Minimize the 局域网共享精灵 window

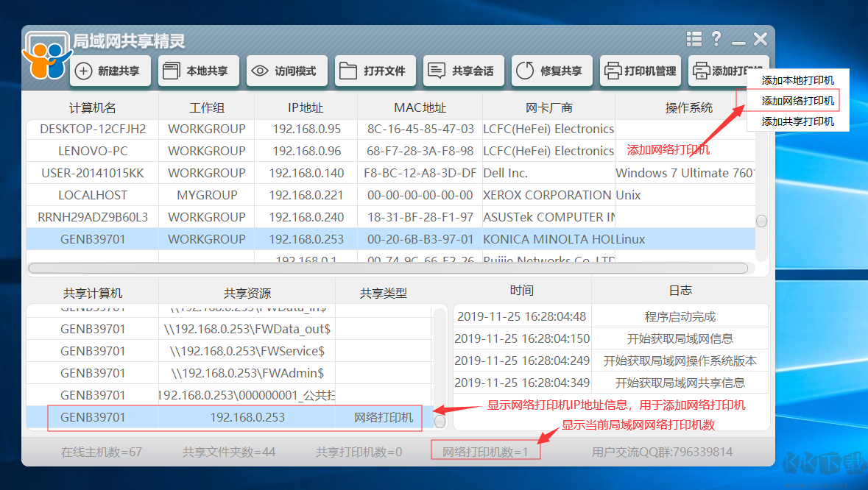(738, 42)
